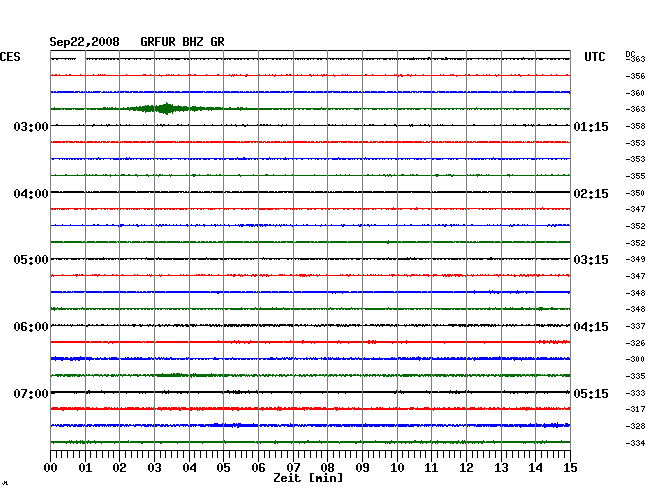Click the DC offset value -358

tap(635, 126)
